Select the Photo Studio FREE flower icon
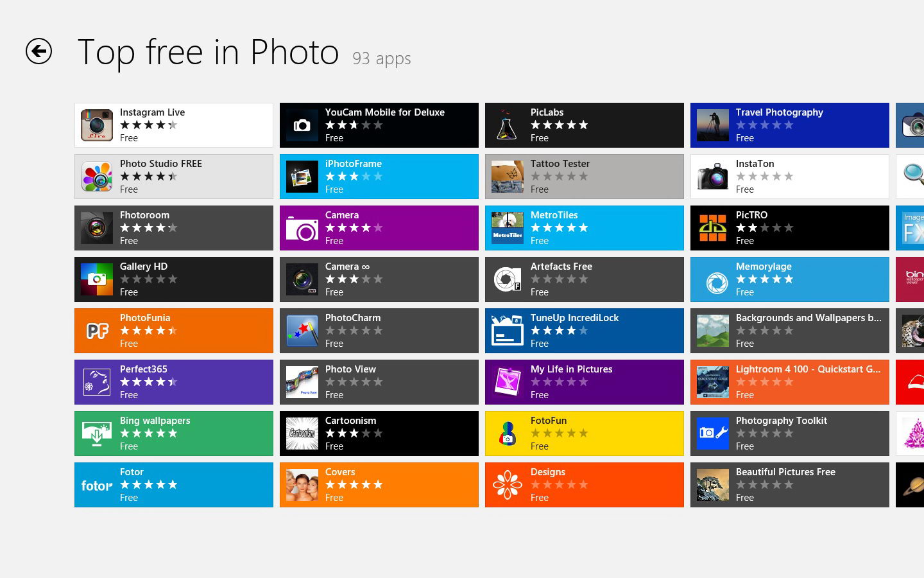The image size is (924, 578). coord(97,177)
